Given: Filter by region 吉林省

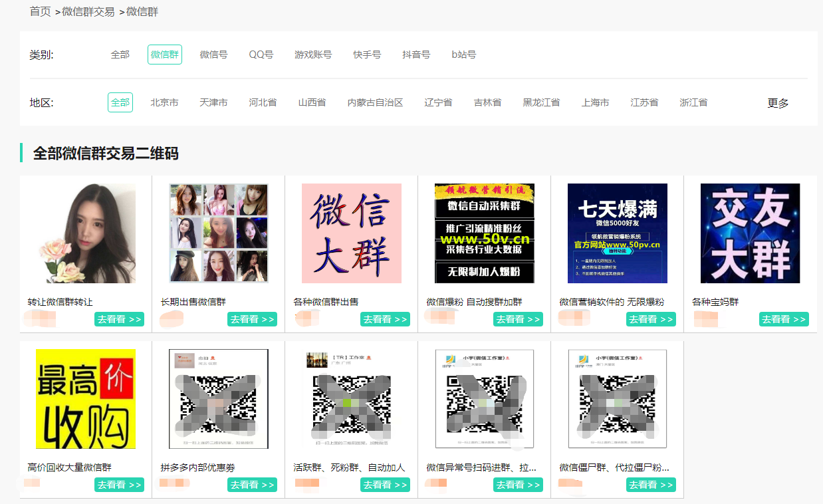Looking at the screenshot, I should click(487, 102).
